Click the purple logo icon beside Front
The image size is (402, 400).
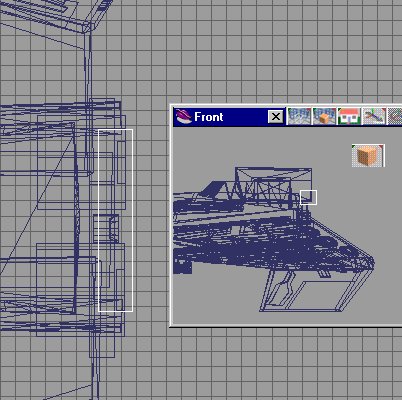(x=183, y=117)
